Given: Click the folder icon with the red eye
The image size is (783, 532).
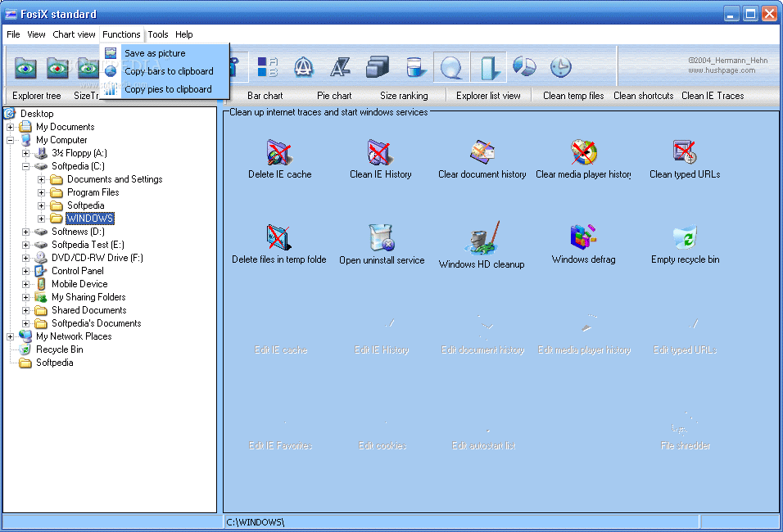Looking at the screenshot, I should click(57, 67).
